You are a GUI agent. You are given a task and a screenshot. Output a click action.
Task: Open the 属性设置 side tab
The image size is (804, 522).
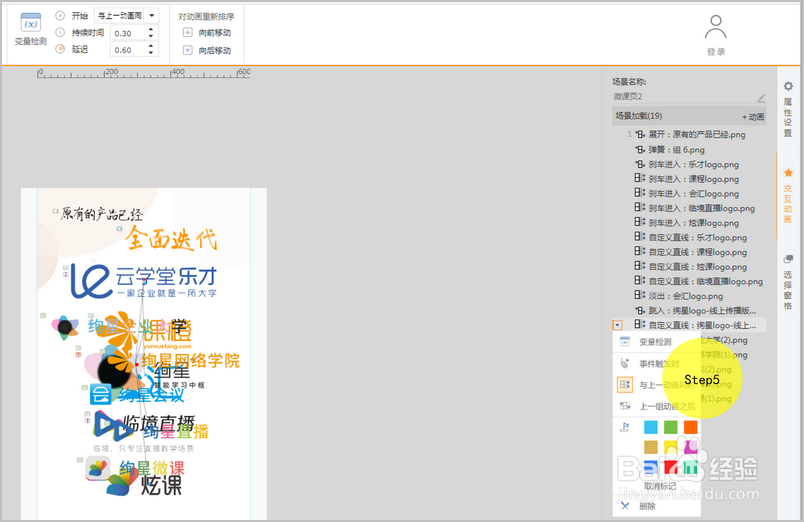coord(788,109)
